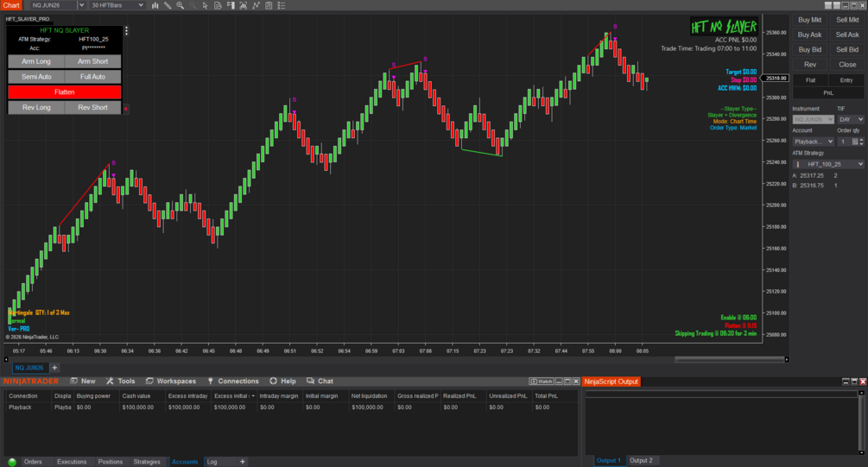The width and height of the screenshot is (868, 467).
Task: Open the Connections menu
Action: tap(232, 382)
